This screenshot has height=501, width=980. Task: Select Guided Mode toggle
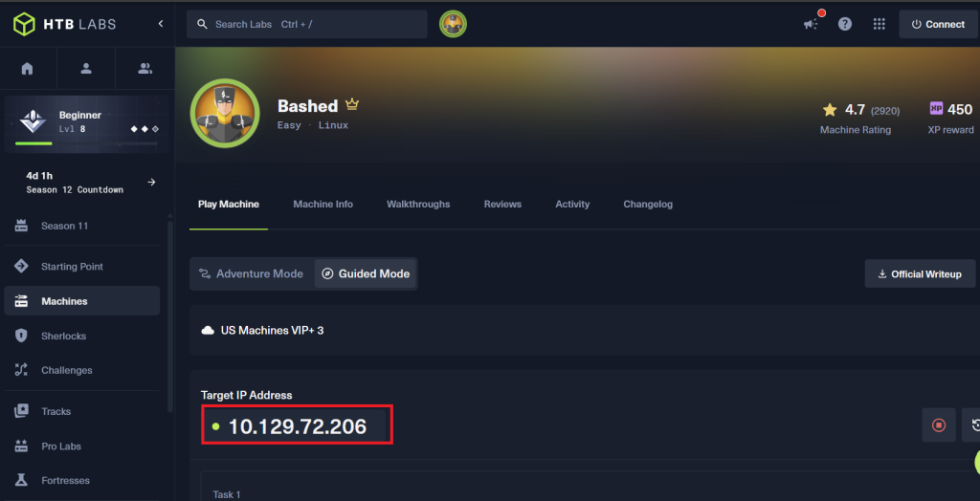(366, 273)
